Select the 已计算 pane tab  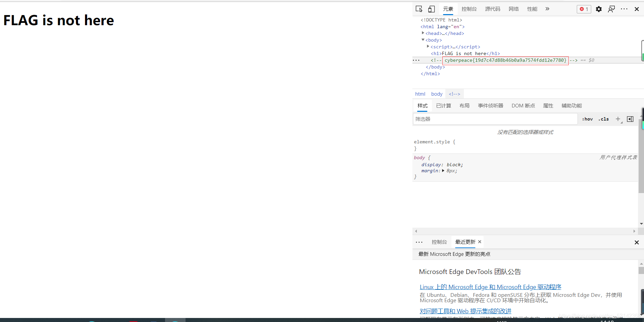pyautogui.click(x=444, y=106)
